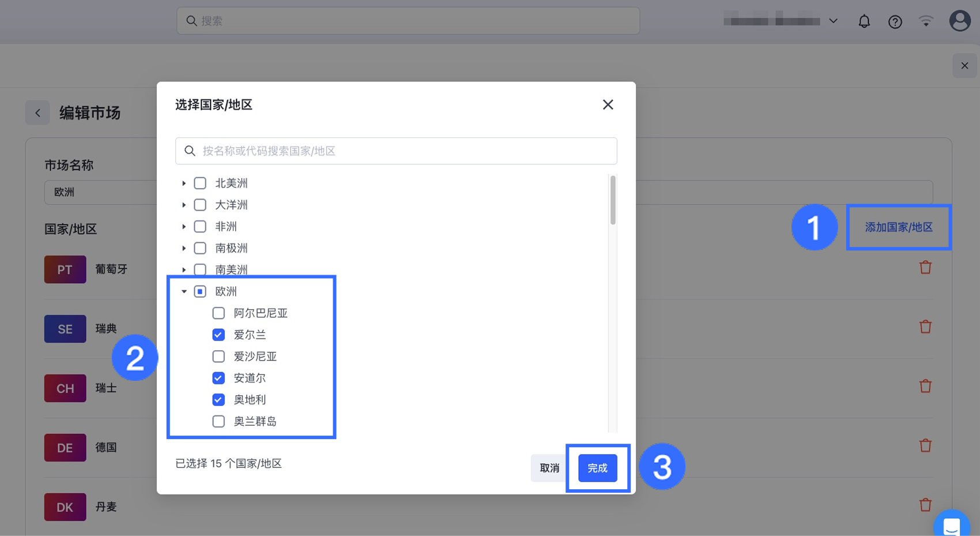The height and width of the screenshot is (536, 980).
Task: Open the user account avatar
Action: click(x=960, y=21)
